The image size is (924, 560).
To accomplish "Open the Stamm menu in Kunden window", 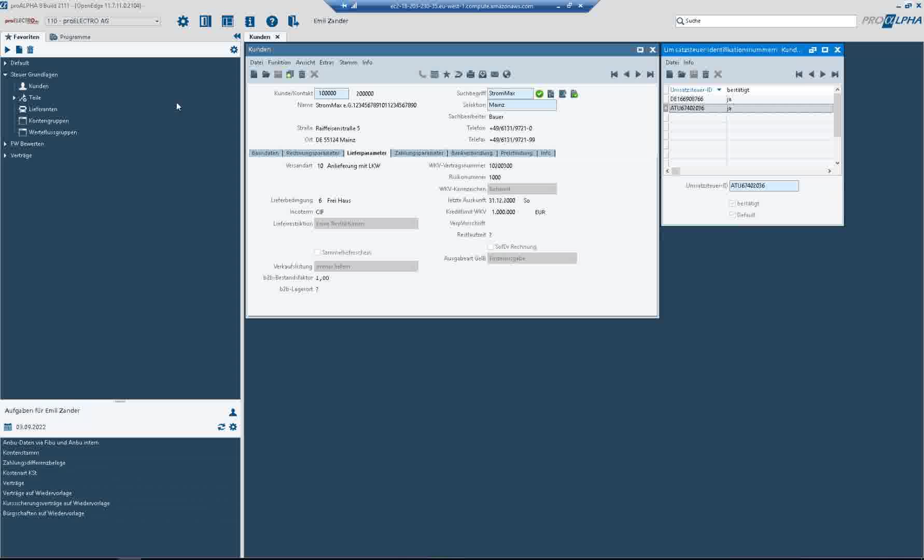I will click(348, 62).
